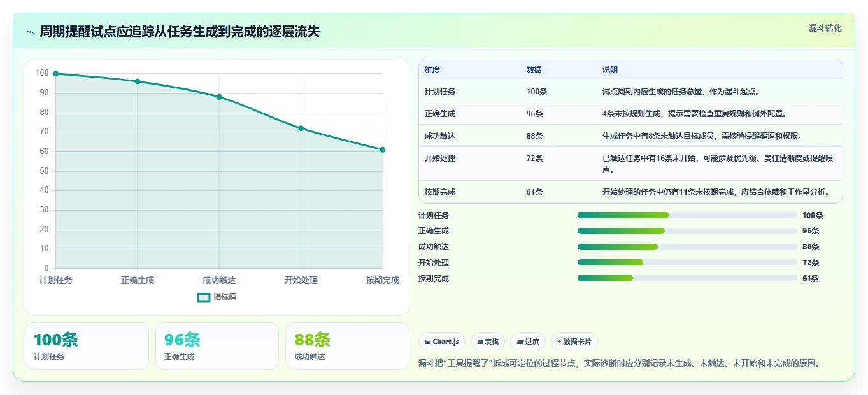Click the 计划任务 progress bar
The width and height of the screenshot is (868, 395).
(687, 215)
